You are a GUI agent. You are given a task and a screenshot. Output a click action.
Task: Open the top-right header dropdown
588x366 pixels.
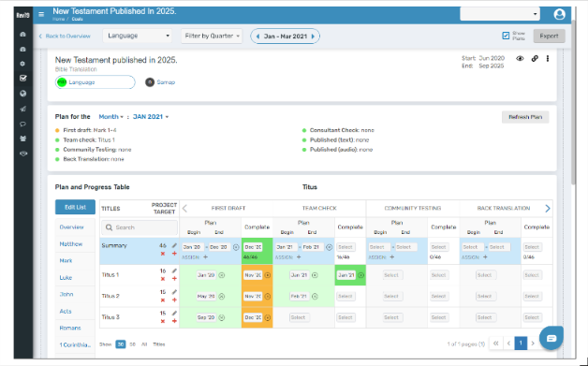point(500,14)
